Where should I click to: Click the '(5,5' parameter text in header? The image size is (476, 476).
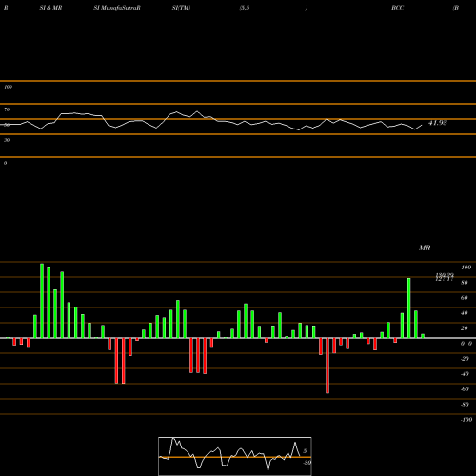click(245, 8)
